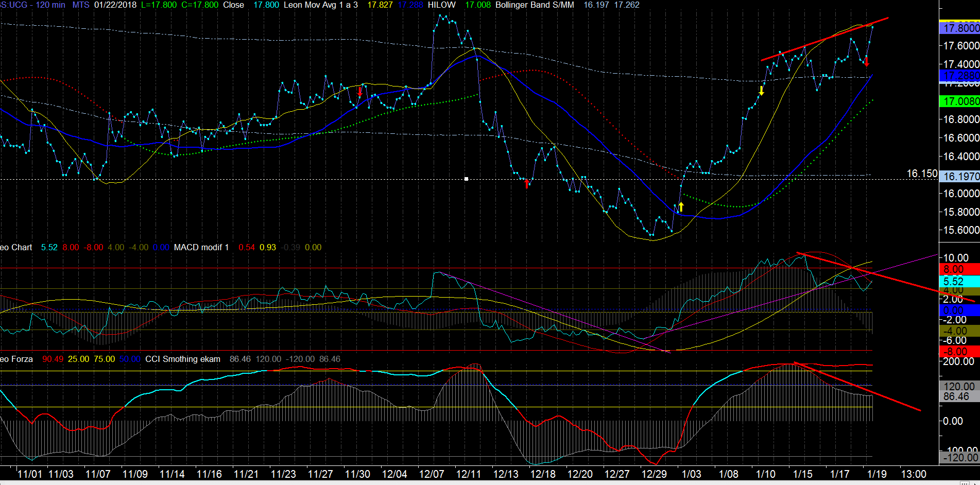Click the red -8.00 axis tag
The width and height of the screenshot is (980, 485).
pos(959,352)
